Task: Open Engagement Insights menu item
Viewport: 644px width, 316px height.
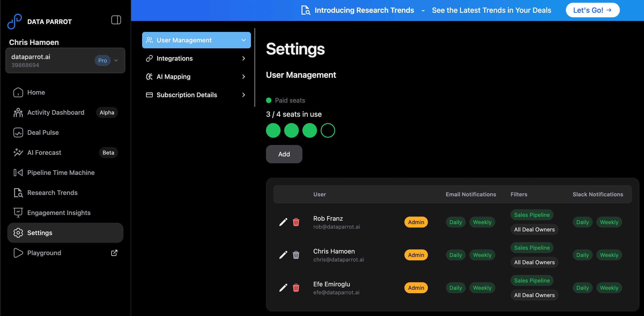Action: click(x=65, y=212)
